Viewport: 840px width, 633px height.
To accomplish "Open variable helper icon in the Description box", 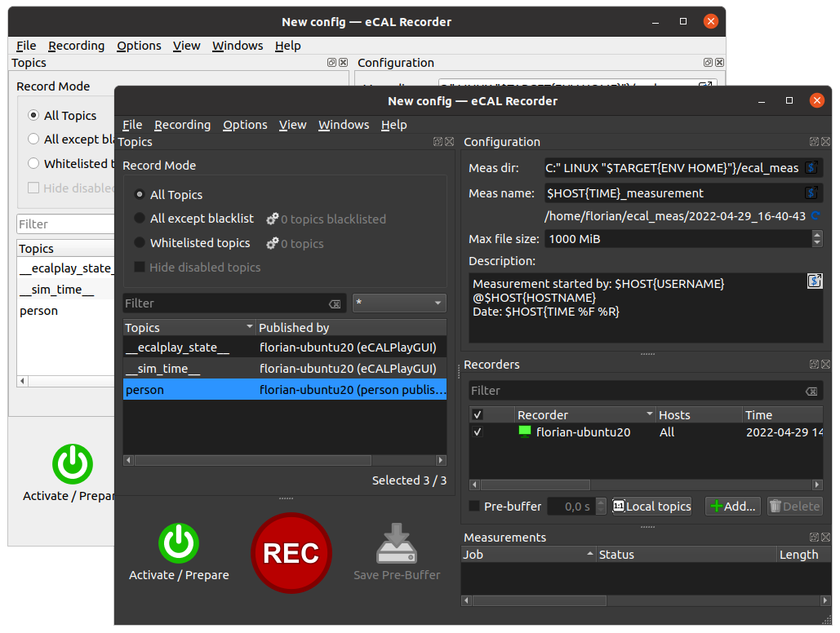I will pyautogui.click(x=814, y=281).
